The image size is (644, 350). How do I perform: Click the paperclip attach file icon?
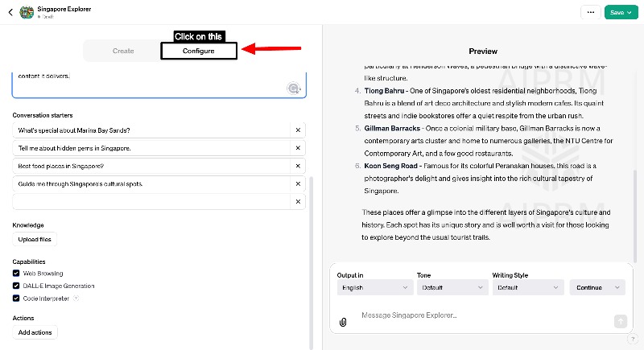[x=343, y=322]
